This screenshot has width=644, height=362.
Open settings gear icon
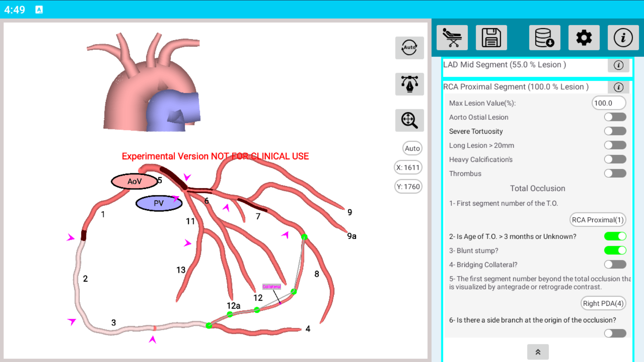pyautogui.click(x=584, y=38)
